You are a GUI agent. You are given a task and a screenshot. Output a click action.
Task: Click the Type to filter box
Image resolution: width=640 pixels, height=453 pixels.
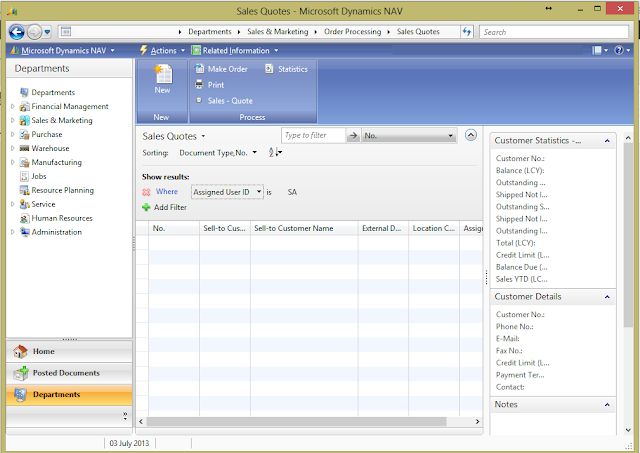313,135
